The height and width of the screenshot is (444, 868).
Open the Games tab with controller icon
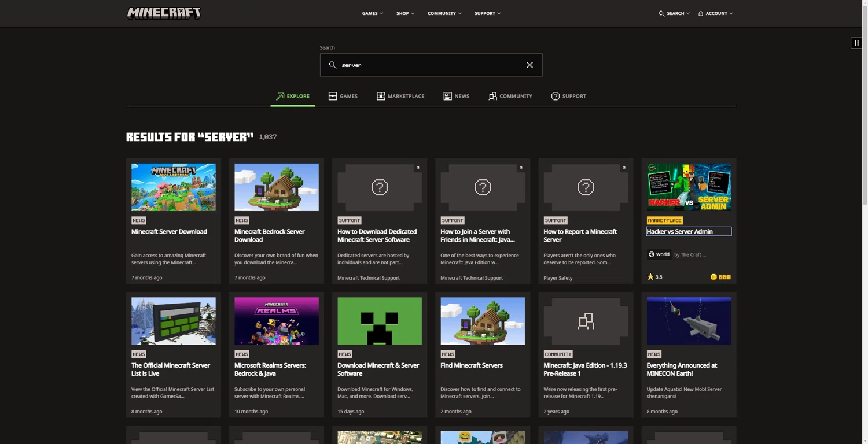click(x=343, y=96)
